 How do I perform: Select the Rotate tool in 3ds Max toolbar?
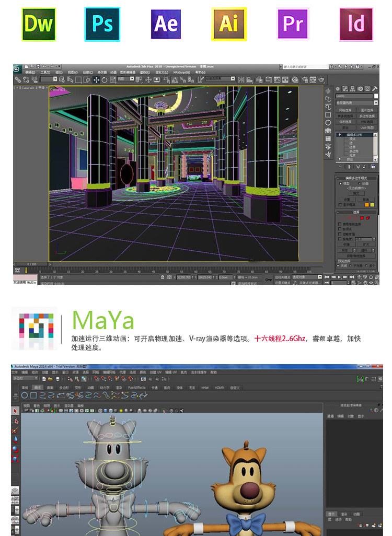[105, 80]
